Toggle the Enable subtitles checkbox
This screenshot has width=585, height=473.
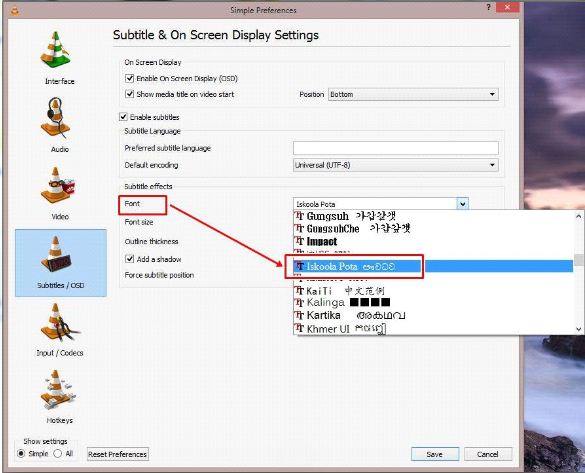[x=123, y=117]
